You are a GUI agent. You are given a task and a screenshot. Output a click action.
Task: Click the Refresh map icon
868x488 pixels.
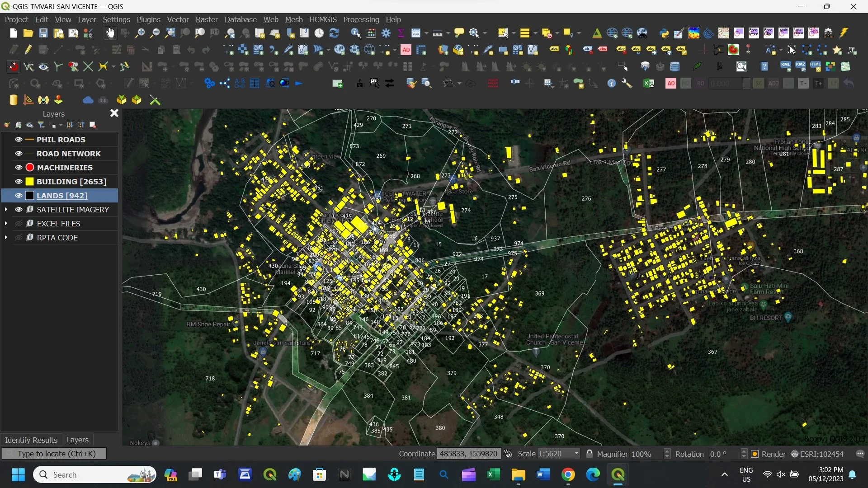tap(334, 33)
